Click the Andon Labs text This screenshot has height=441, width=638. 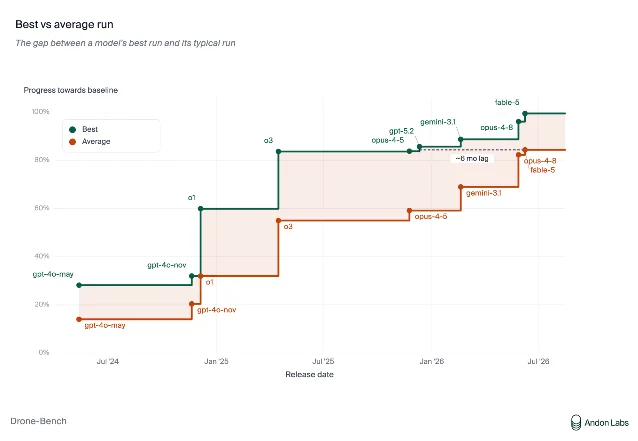point(606,423)
